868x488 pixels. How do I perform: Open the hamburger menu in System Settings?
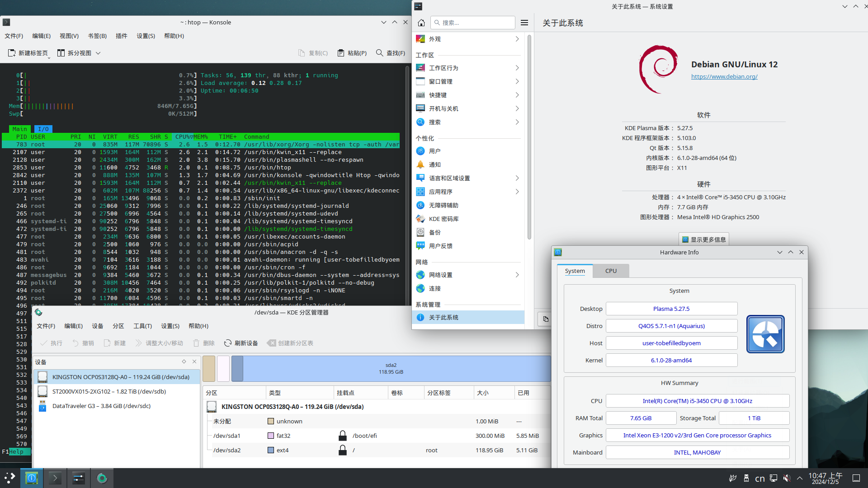click(524, 23)
